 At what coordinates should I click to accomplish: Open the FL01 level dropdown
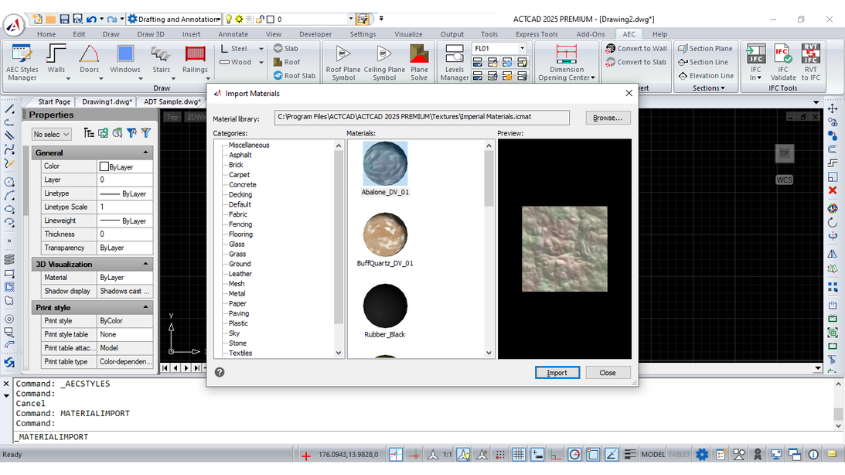click(x=520, y=48)
